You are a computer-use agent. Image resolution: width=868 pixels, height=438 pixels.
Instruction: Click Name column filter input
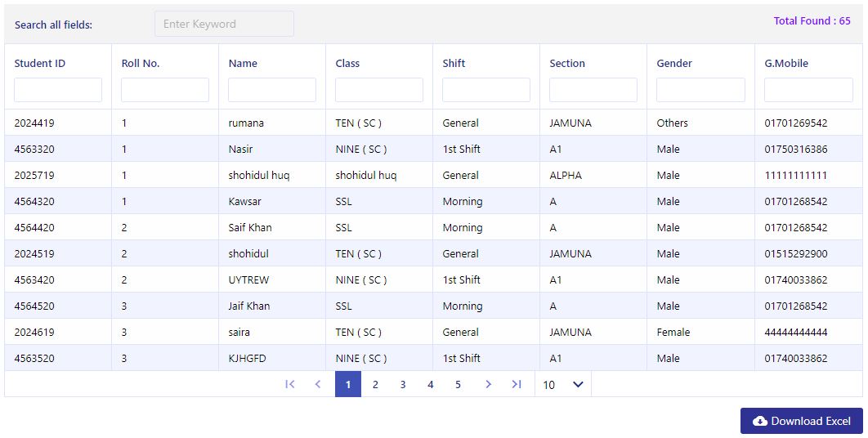pos(272,90)
